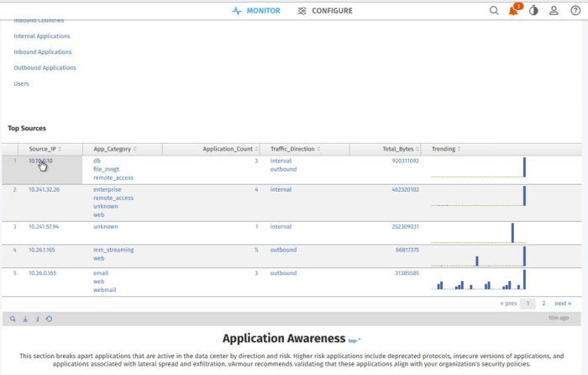Viewport: 588px width, 375px height.
Task: Open the user profile icon
Action: [x=554, y=11]
